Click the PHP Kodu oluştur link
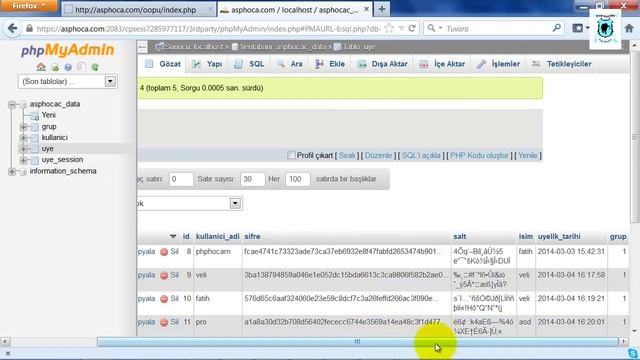The height and width of the screenshot is (360, 640). pos(479,156)
